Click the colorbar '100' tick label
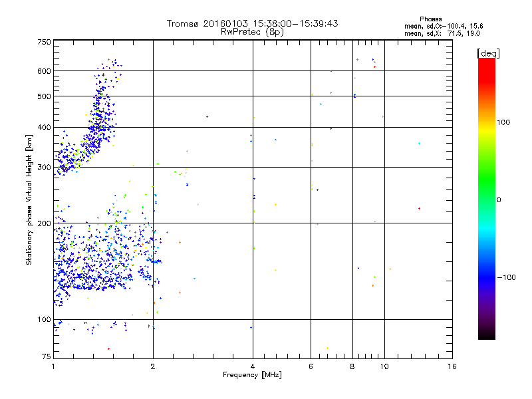532x399 pixels. point(503,122)
